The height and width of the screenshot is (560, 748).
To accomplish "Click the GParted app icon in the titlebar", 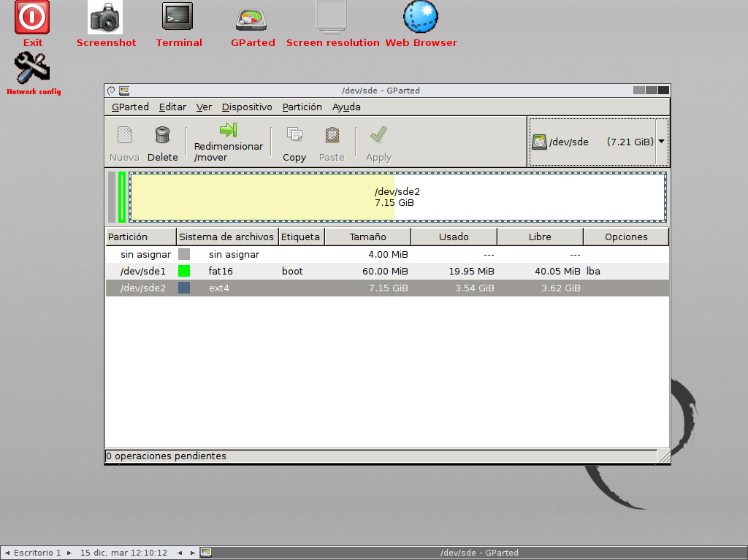I will point(124,91).
